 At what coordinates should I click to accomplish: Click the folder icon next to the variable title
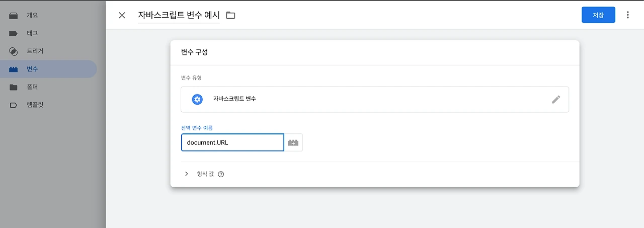(230, 15)
